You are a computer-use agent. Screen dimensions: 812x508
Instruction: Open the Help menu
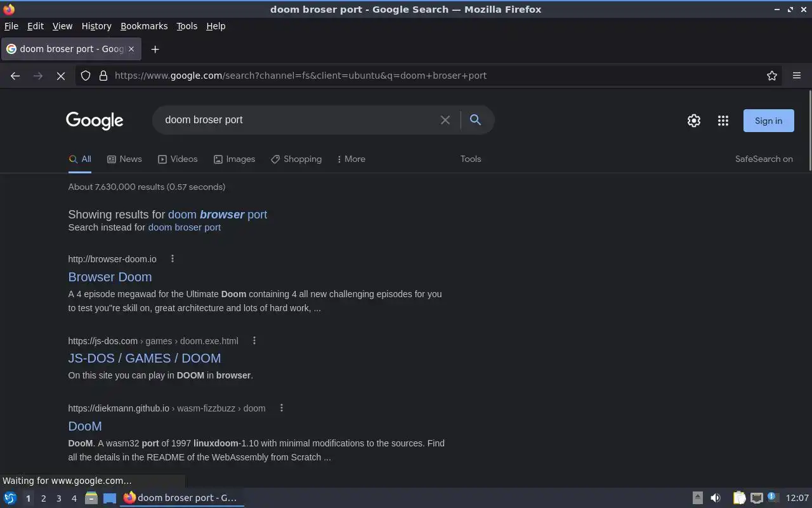click(216, 26)
